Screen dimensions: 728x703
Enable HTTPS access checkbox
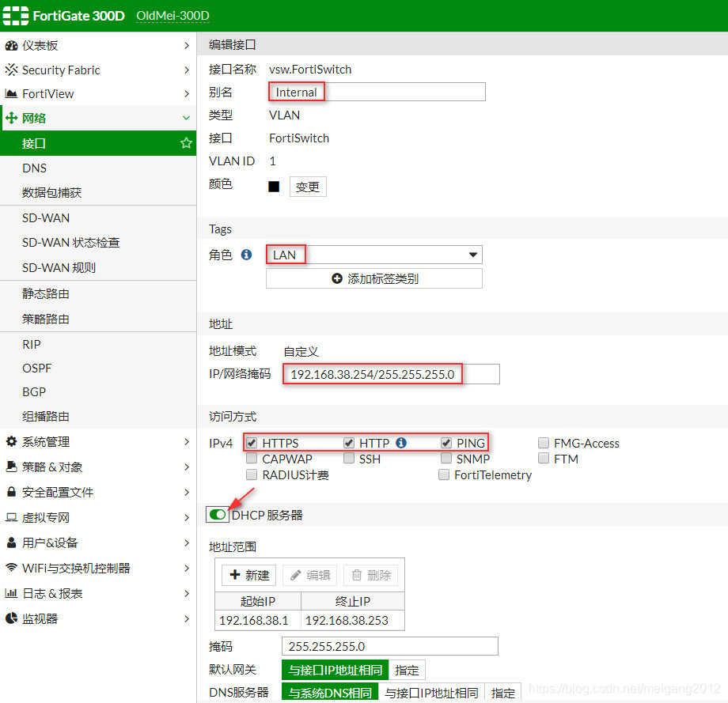tap(251, 443)
